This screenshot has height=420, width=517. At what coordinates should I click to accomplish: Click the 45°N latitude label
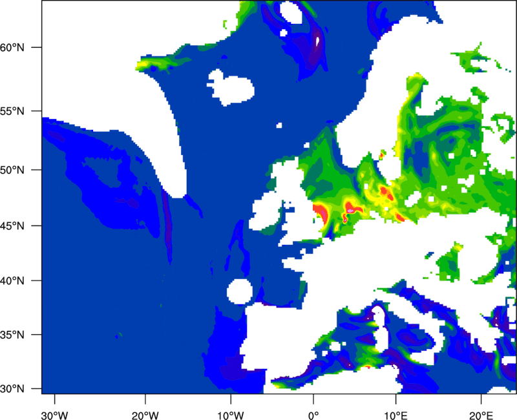(x=12, y=226)
